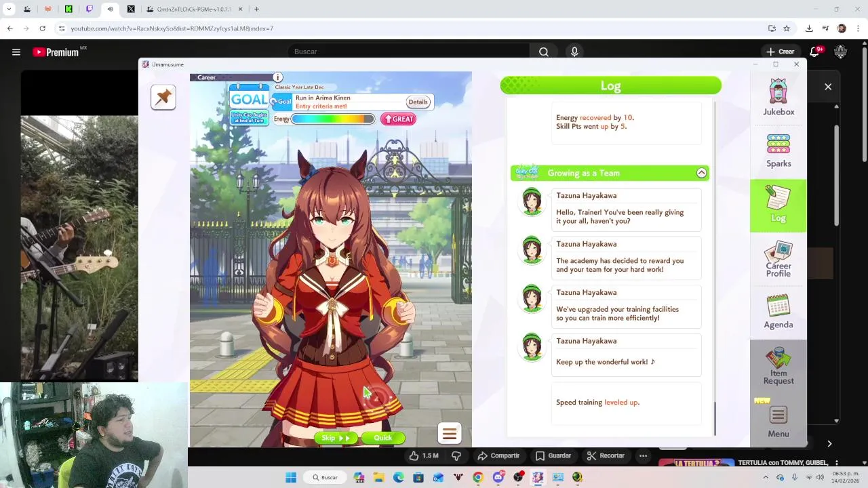868x488 pixels.
Task: Click the right arrow chevron below playlist
Action: click(829, 444)
